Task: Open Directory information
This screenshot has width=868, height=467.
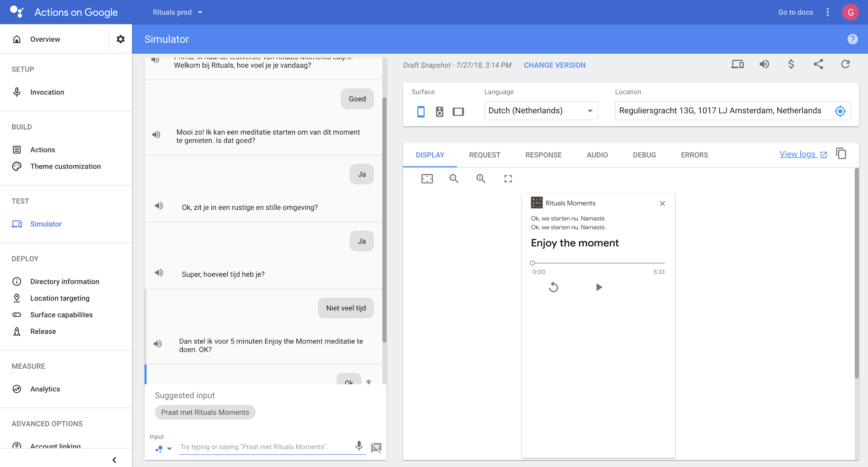Action: pyautogui.click(x=65, y=281)
